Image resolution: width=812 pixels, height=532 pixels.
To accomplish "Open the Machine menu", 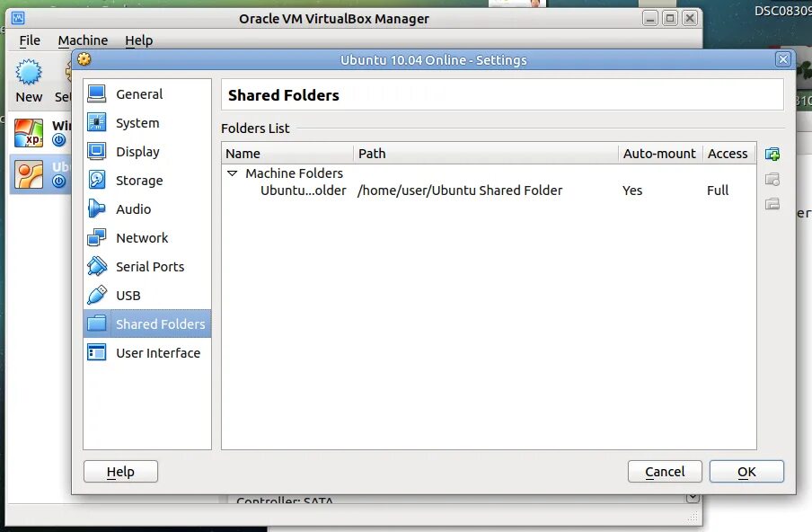I will [x=83, y=40].
